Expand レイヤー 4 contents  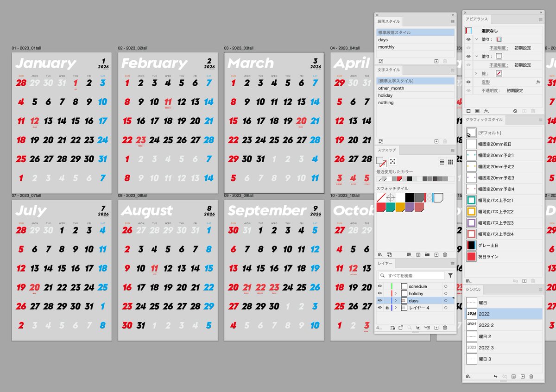pos(396,308)
